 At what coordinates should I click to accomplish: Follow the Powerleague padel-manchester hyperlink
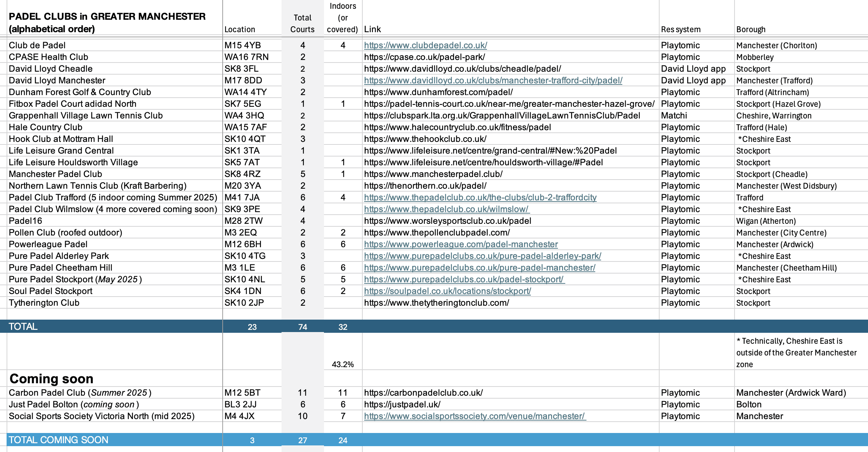tap(461, 244)
